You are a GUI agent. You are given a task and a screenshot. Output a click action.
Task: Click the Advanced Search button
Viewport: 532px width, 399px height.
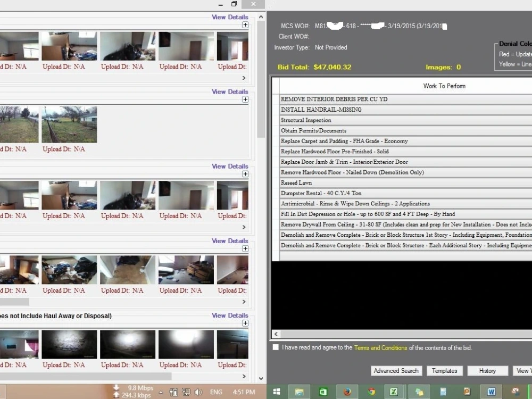point(396,371)
